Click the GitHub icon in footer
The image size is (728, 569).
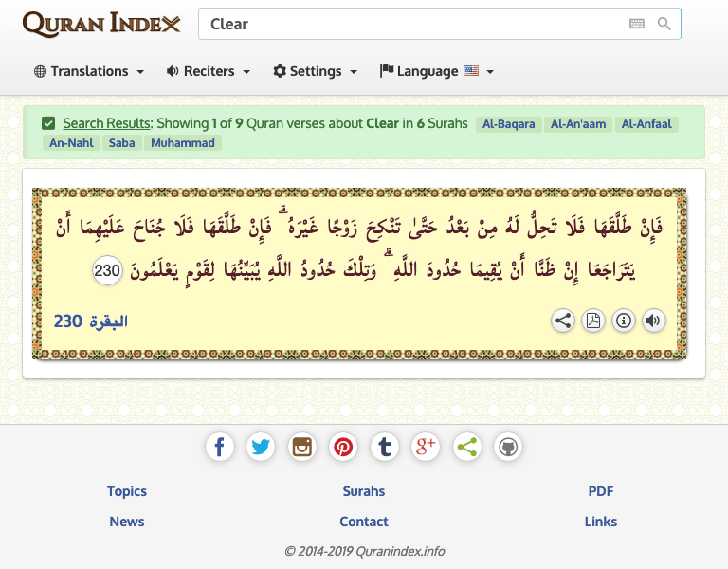508,447
